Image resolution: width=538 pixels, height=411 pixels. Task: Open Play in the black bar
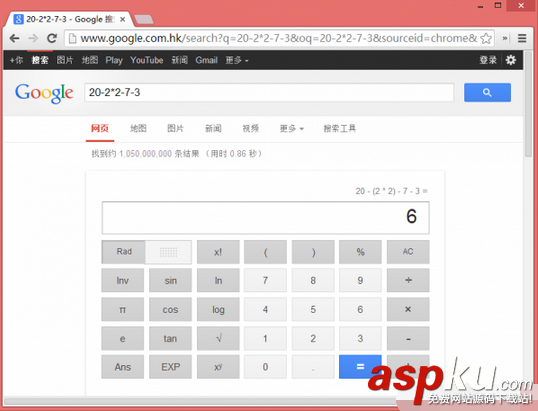[x=114, y=60]
